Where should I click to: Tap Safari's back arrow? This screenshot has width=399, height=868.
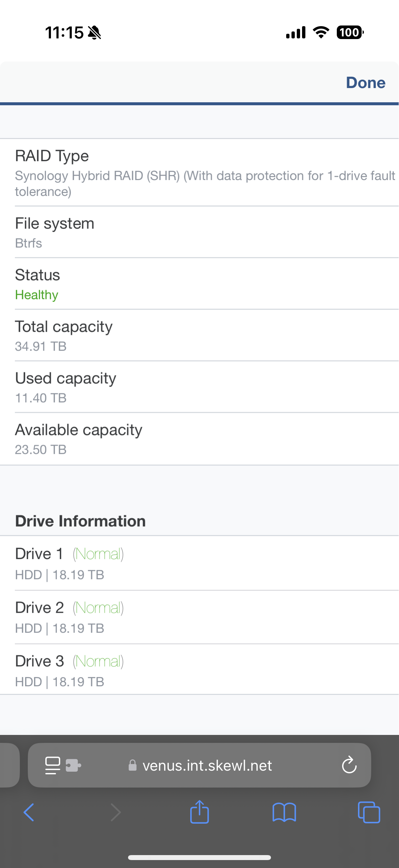click(29, 812)
